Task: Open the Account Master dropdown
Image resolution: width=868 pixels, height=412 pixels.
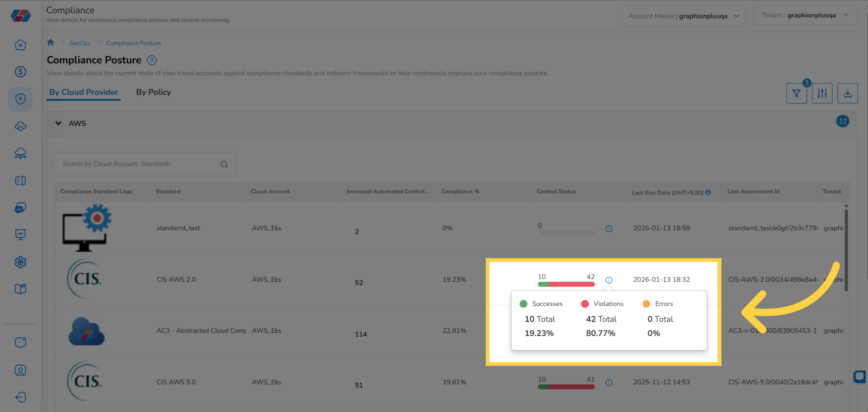Action: (737, 16)
